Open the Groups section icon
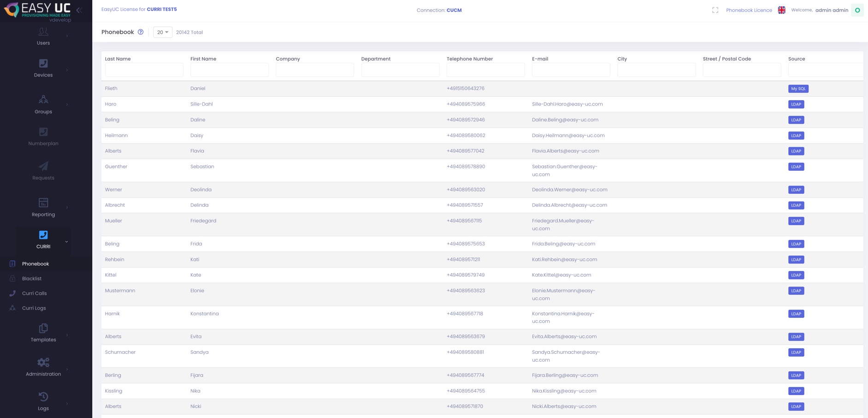The image size is (868, 418). (43, 100)
